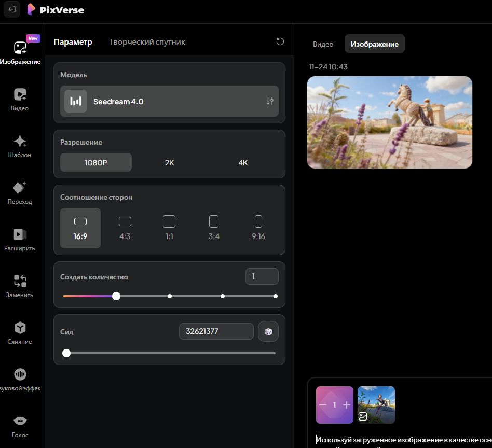
Task: Set quantity slider to last stop
Action: point(276,296)
